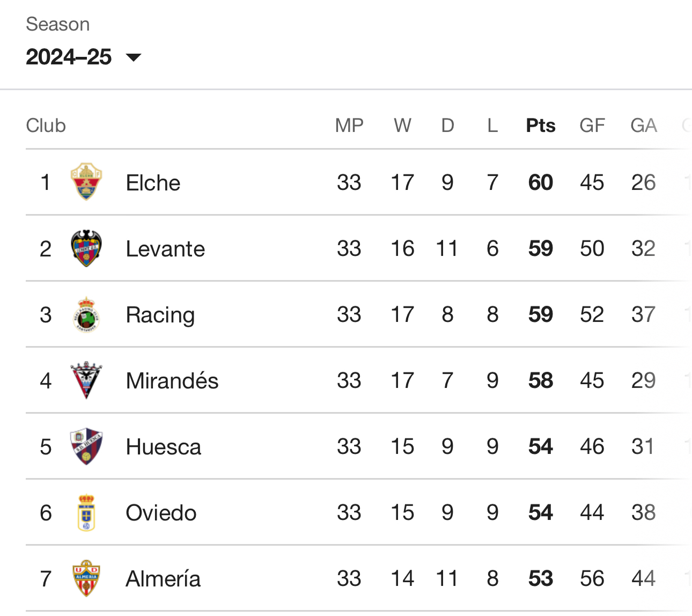Click the Pts column header
The width and height of the screenshot is (692, 616).
coord(540,126)
